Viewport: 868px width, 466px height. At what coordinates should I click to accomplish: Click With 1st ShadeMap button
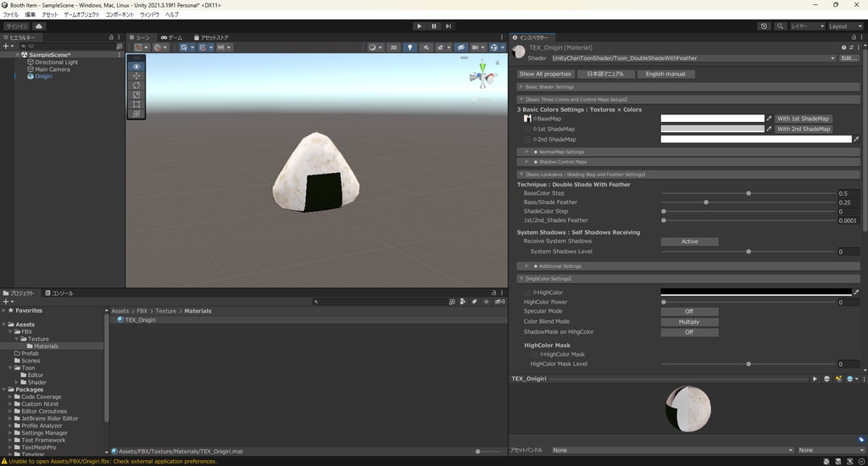point(803,119)
